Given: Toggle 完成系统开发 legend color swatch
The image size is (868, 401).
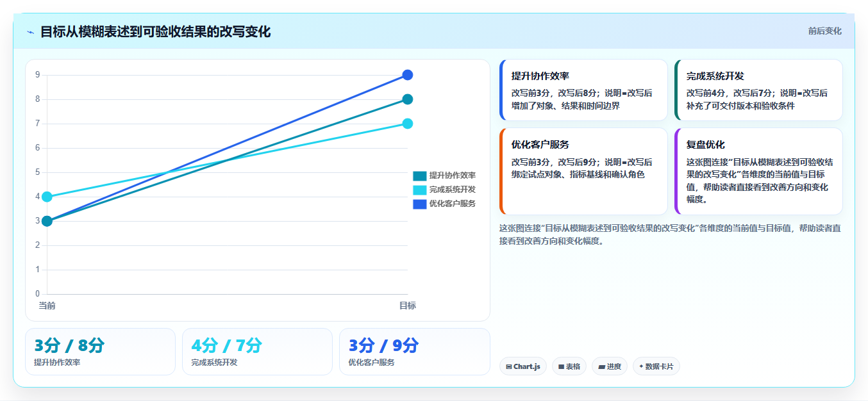Looking at the screenshot, I should pyautogui.click(x=419, y=190).
